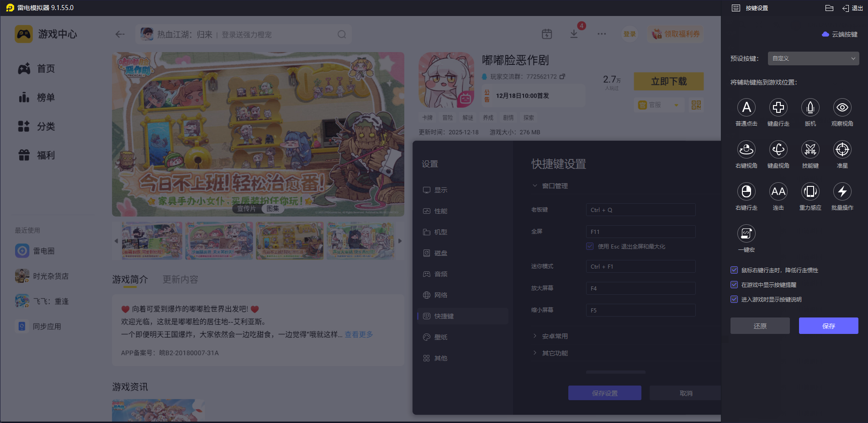868x423 pixels.
Task: Select the 观察视角 eye view icon
Action: (842, 107)
